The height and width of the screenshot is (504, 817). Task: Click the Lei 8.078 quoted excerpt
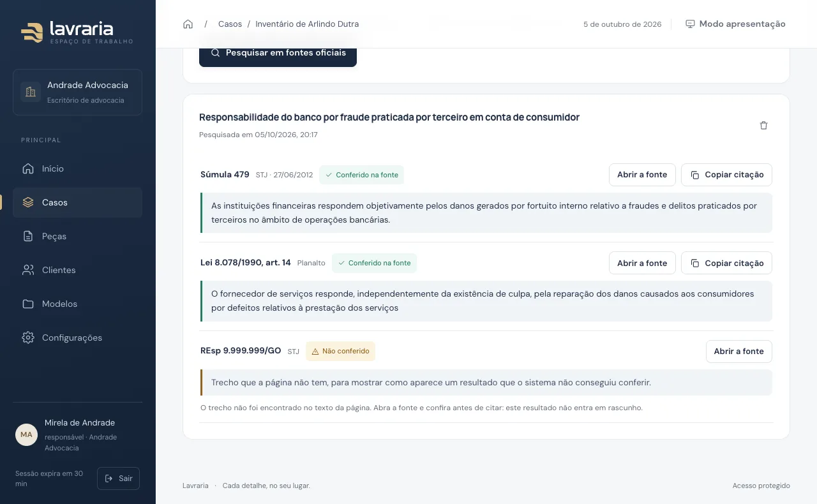pyautogui.click(x=486, y=301)
